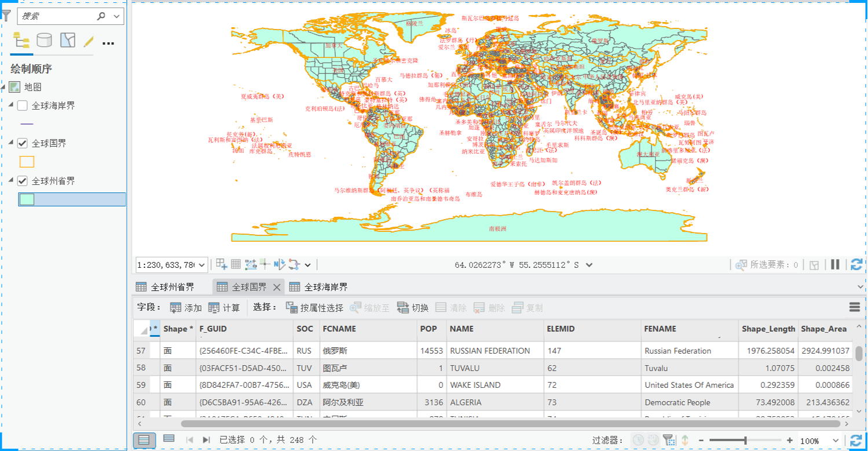
Task: Select List By Editing pencil icon
Action: click(x=89, y=41)
